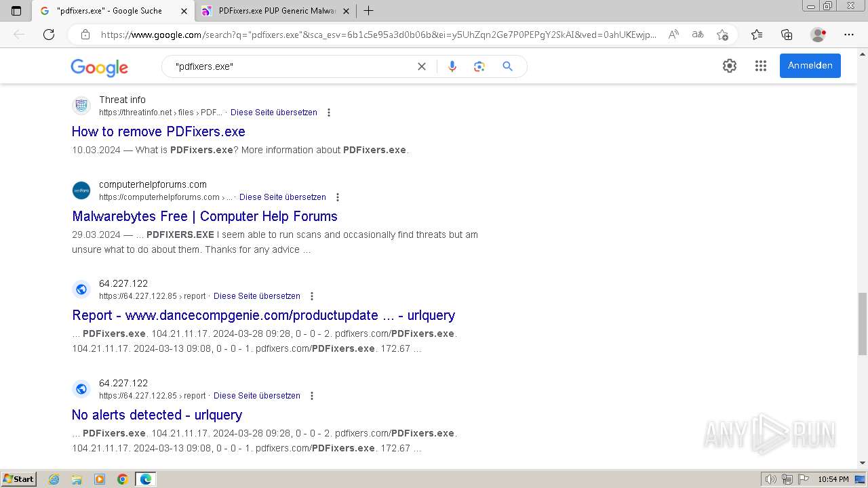Image resolution: width=868 pixels, height=488 pixels.
Task: Start voice search with microphone
Action: tap(452, 66)
